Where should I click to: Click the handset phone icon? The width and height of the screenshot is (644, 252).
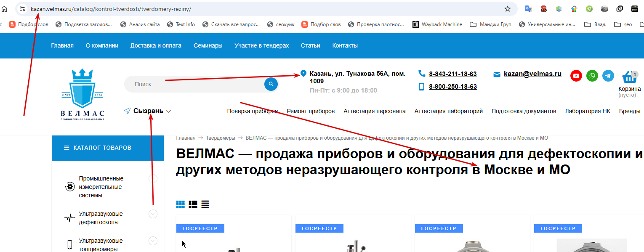tap(422, 74)
